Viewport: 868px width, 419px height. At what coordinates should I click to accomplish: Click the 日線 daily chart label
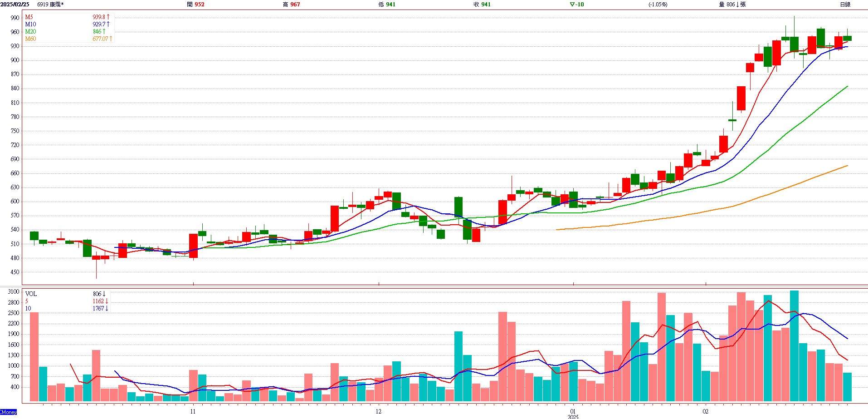(x=845, y=4)
